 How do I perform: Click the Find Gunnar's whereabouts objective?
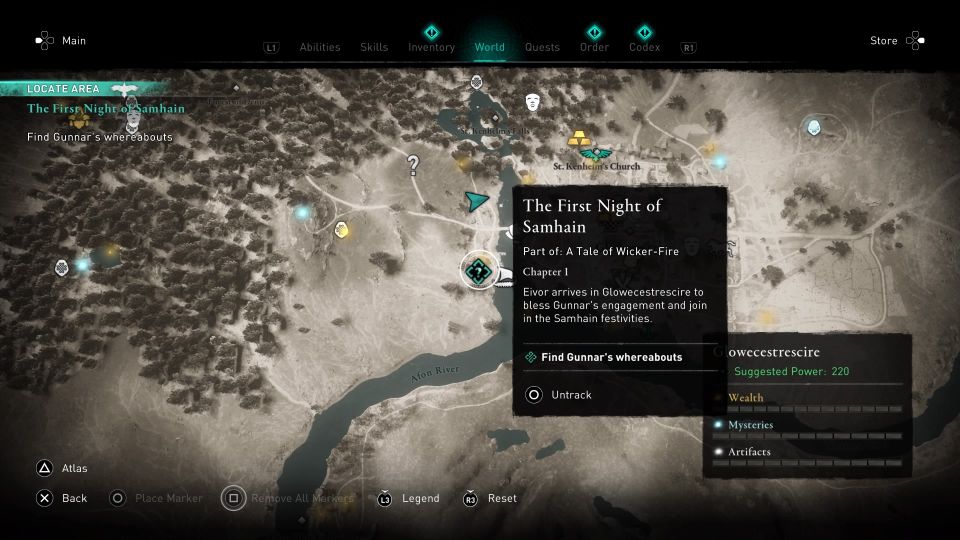612,358
